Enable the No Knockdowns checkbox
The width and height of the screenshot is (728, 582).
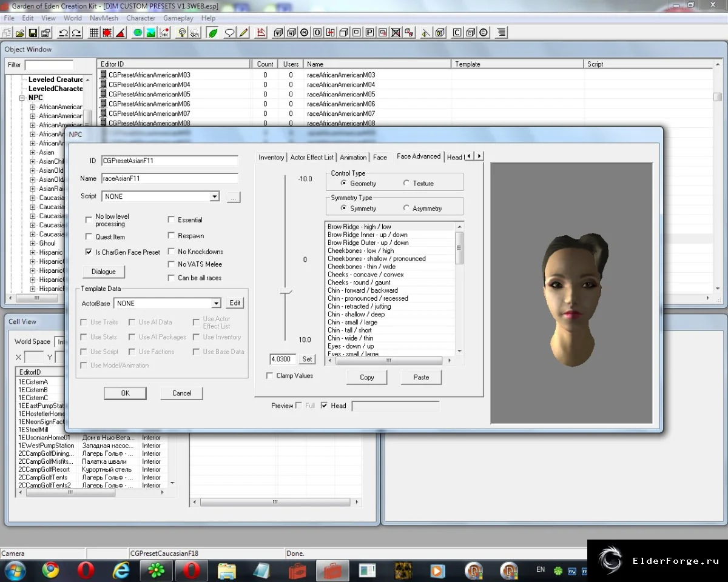click(x=171, y=252)
